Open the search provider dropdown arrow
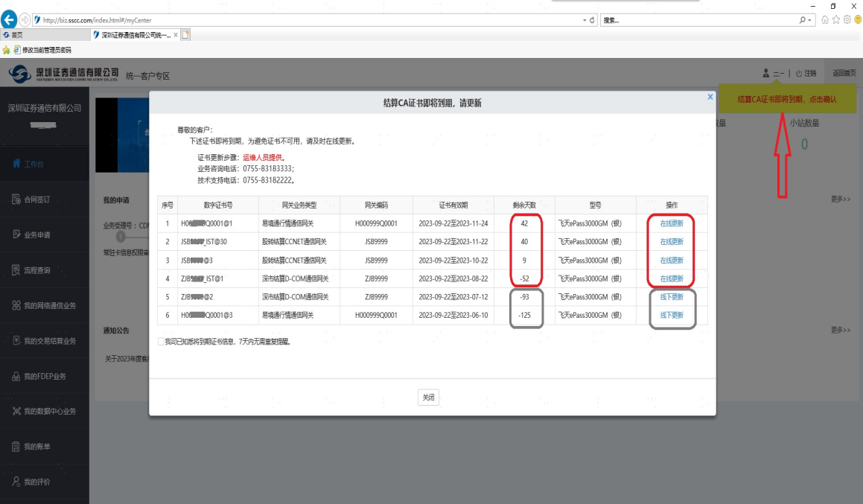The width and height of the screenshot is (863, 504). coord(809,20)
